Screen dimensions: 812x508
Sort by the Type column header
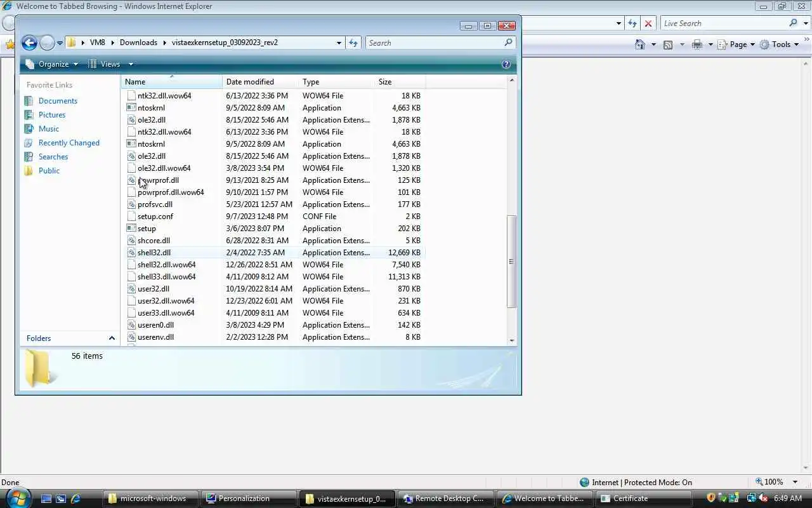336,82
